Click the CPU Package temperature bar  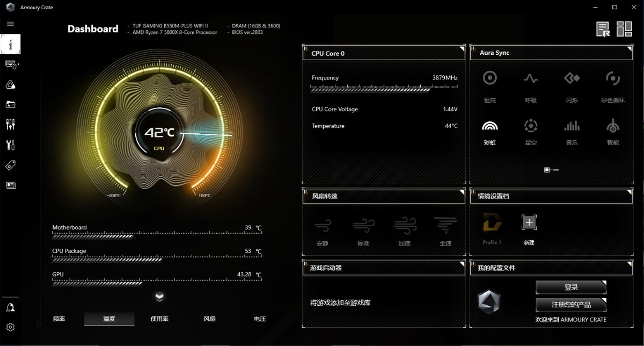[x=157, y=259]
